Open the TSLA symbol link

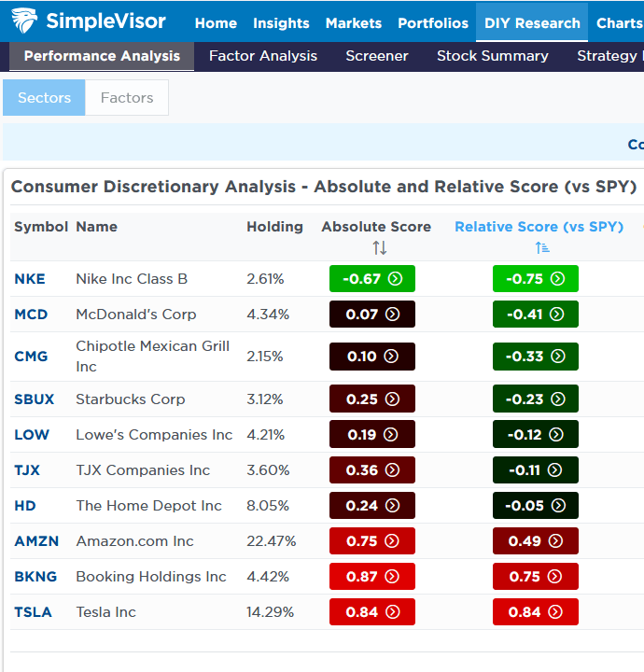click(x=33, y=612)
